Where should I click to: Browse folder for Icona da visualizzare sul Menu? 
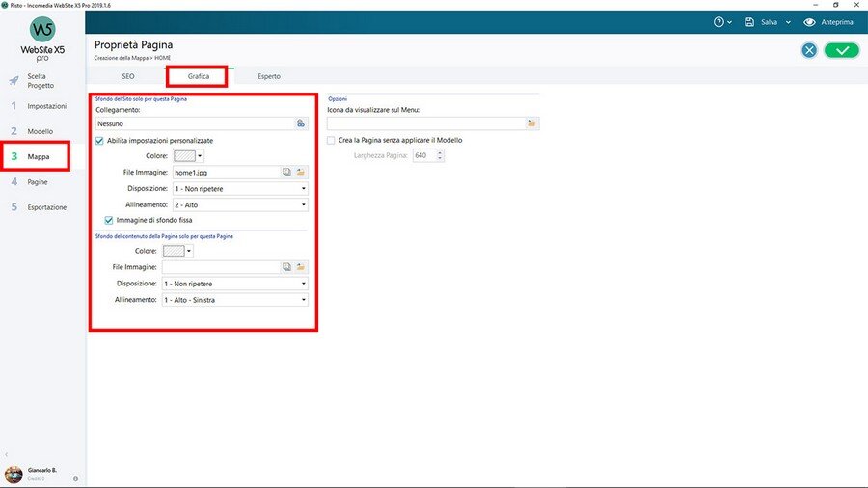point(531,123)
